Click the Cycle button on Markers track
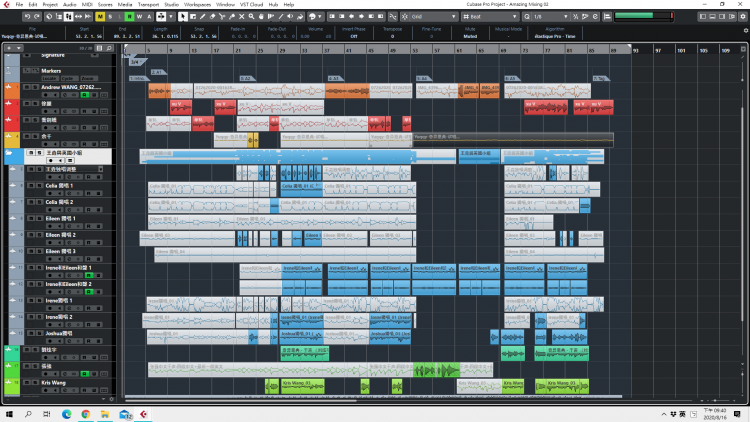Image resolution: width=750 pixels, height=422 pixels. pos(68,78)
